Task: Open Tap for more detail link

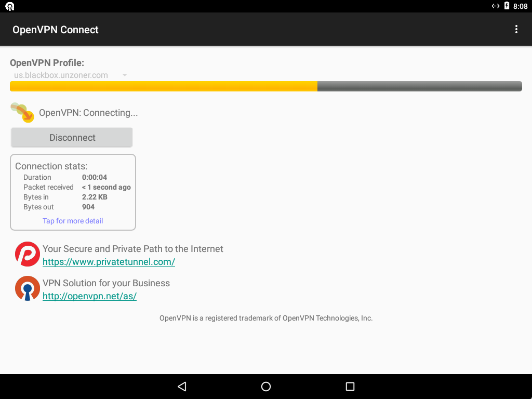Action: 73,221
